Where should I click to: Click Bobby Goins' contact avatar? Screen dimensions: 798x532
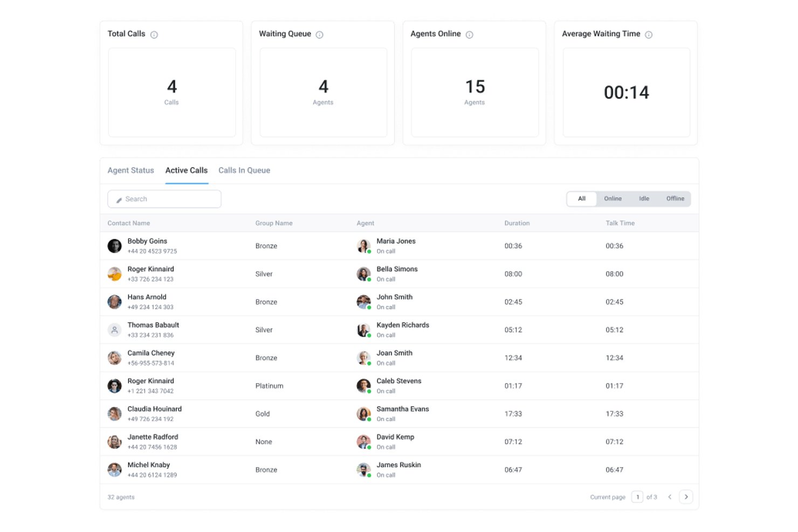114,246
